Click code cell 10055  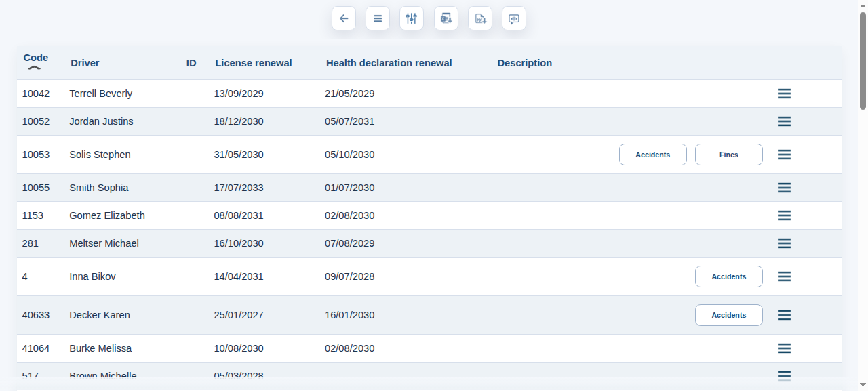click(36, 188)
